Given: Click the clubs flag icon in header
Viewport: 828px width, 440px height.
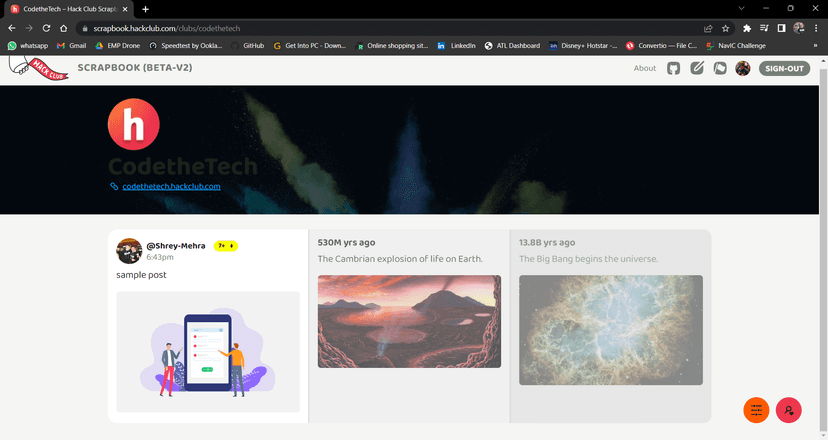Looking at the screenshot, I should pyautogui.click(x=720, y=68).
